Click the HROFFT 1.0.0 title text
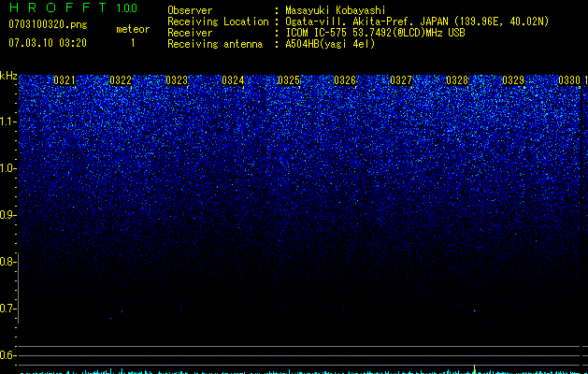Image resolution: width=588 pixels, height=374 pixels. point(73,7)
